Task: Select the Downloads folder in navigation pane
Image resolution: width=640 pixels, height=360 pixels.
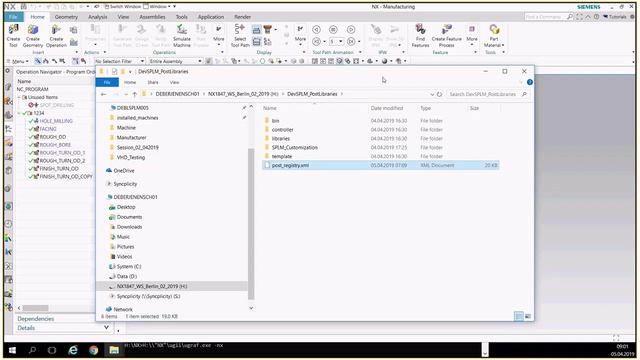Action: pos(129,227)
